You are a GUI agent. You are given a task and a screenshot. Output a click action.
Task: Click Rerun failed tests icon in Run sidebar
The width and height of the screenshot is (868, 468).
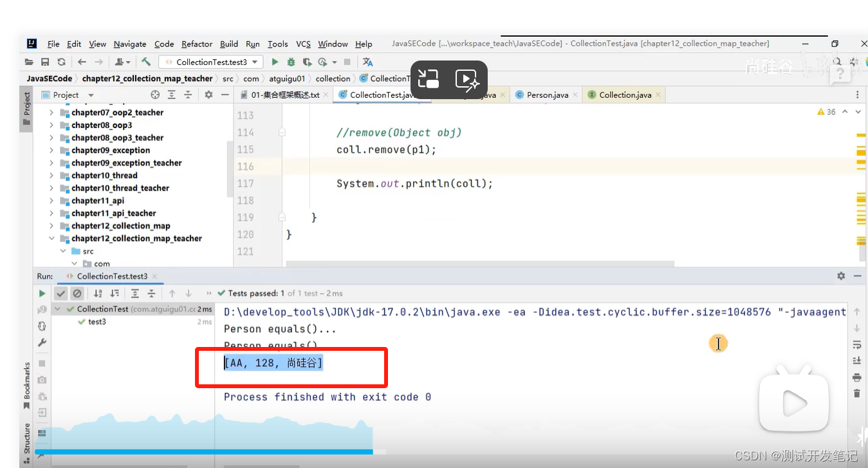tap(42, 310)
